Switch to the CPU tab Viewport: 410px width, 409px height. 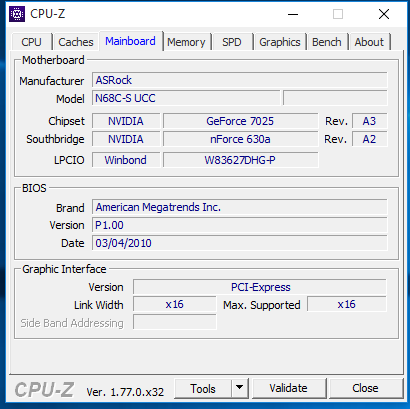point(31,42)
